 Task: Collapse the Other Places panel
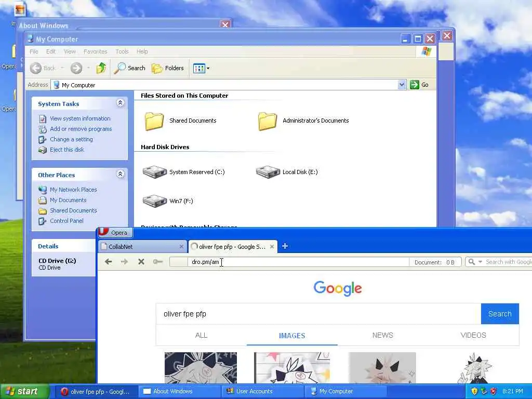click(x=120, y=174)
